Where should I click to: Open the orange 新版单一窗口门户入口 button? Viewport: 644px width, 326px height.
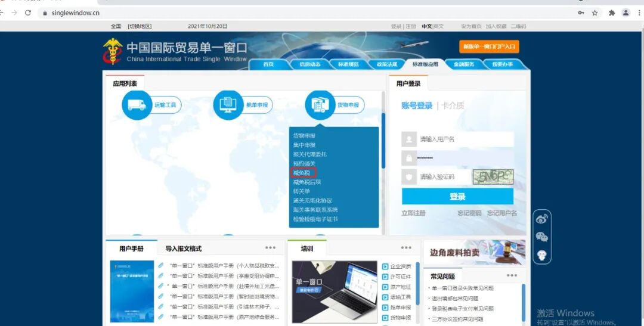(x=489, y=47)
